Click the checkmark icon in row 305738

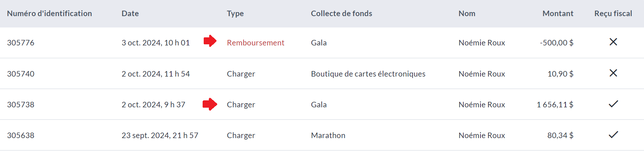click(x=613, y=104)
